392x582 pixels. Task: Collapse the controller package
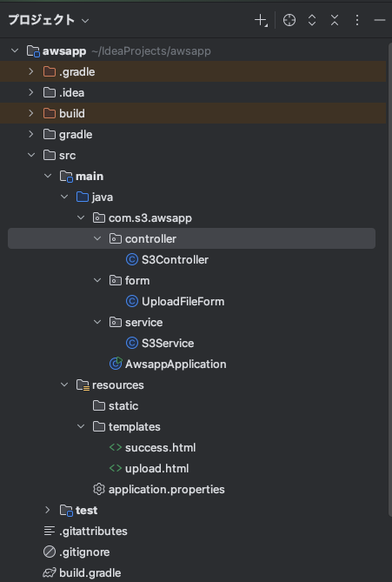coord(97,238)
